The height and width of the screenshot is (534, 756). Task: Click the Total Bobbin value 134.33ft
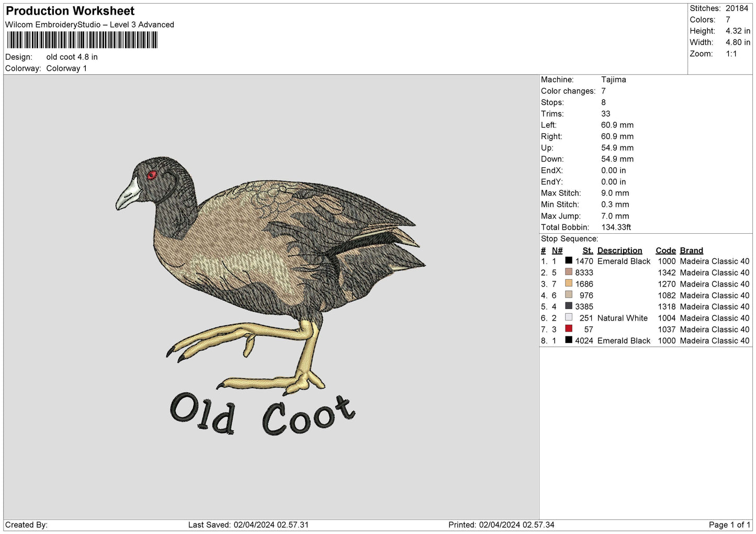click(x=616, y=228)
